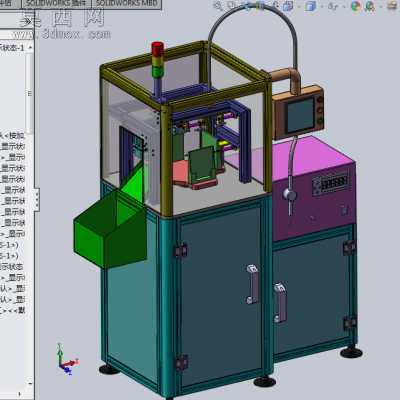Switch to the SOLIDWORKS MBD tab

point(127,4)
